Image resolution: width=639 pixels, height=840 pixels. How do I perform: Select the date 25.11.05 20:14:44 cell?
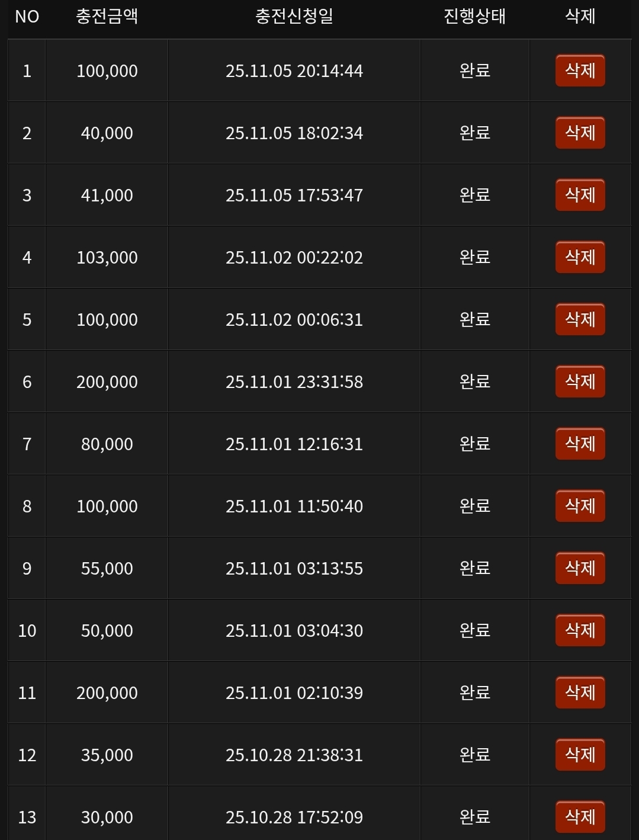[x=294, y=71]
